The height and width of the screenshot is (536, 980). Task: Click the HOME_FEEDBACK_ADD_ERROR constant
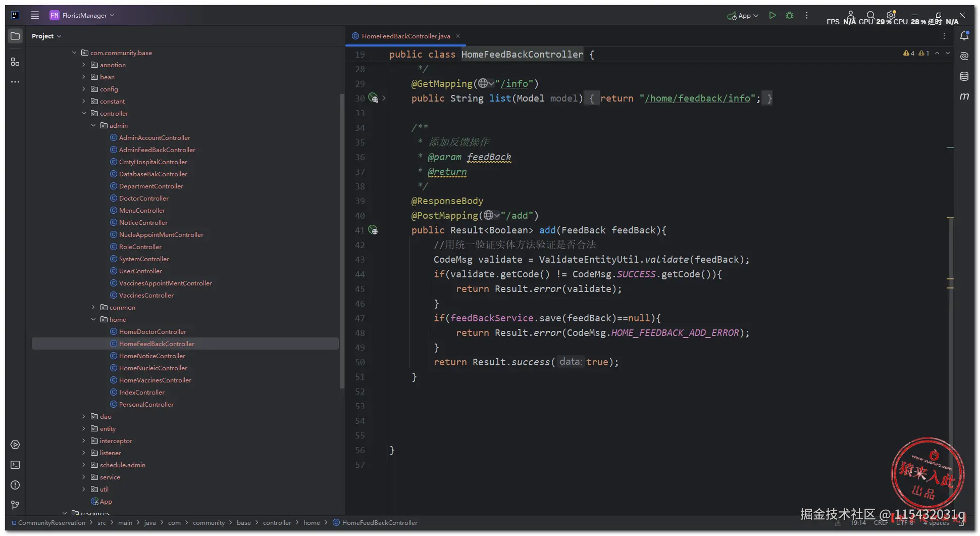pos(675,332)
